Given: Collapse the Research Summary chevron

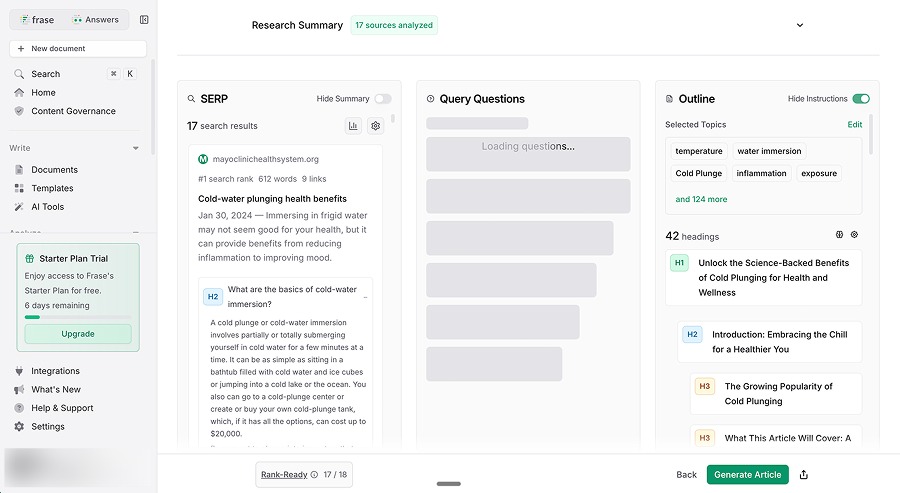Looking at the screenshot, I should tap(800, 25).
